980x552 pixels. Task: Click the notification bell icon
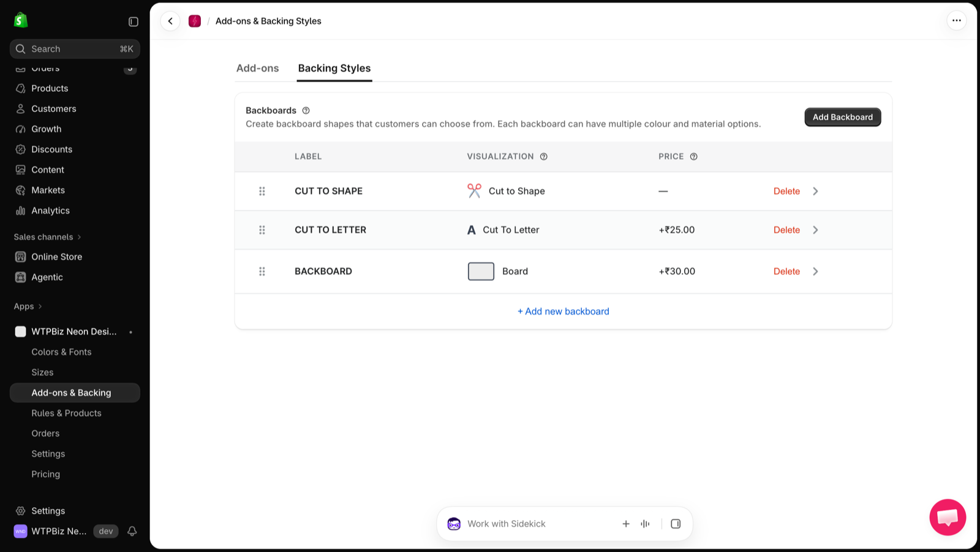(132, 531)
